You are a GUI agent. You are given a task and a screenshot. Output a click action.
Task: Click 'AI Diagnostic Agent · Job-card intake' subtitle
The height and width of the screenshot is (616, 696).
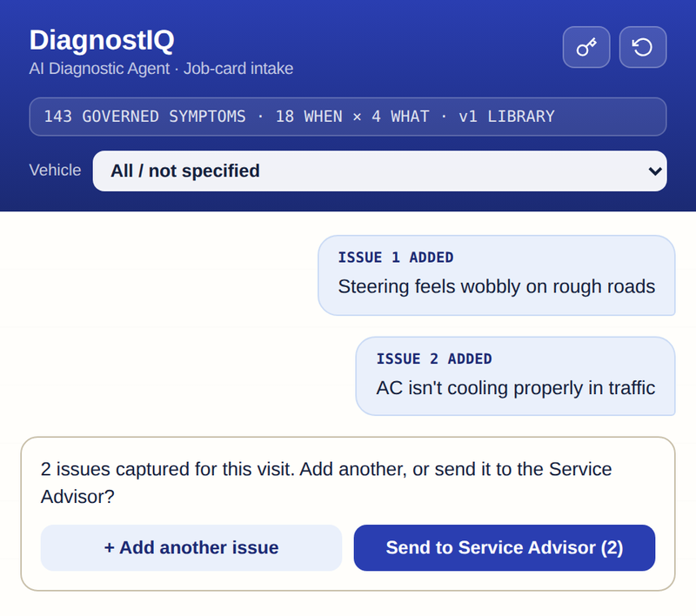[161, 69]
